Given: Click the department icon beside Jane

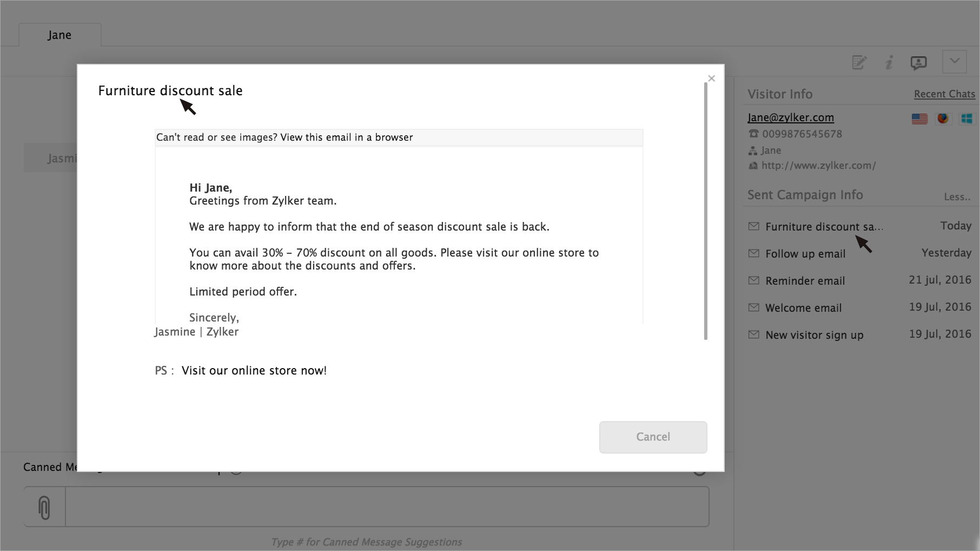Looking at the screenshot, I should coord(753,150).
